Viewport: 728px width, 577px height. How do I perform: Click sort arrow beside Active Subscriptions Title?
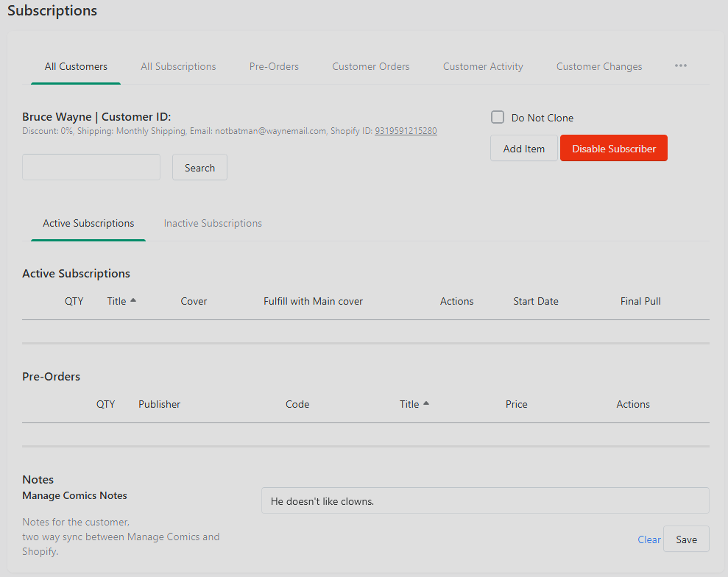tap(133, 300)
